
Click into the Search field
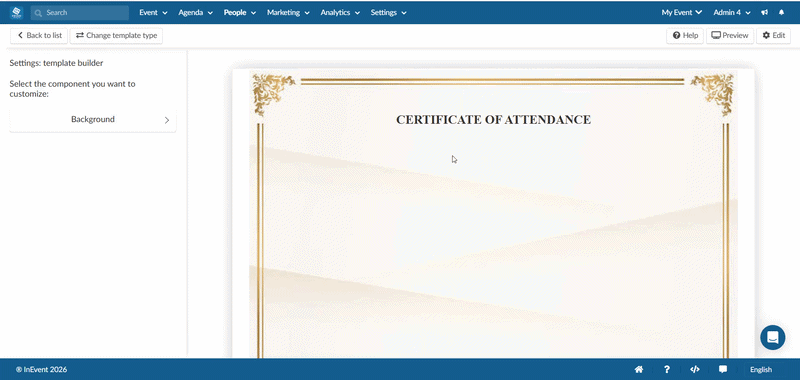[x=80, y=13]
